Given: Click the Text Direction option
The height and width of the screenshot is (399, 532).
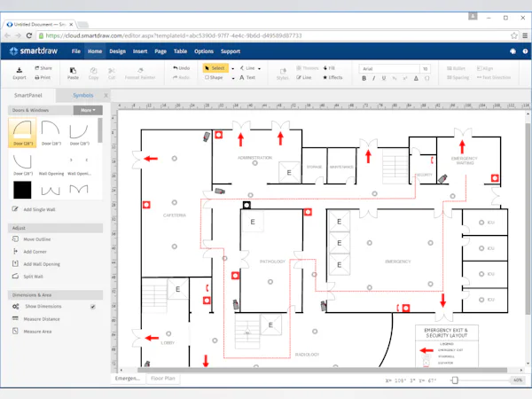Looking at the screenshot, I should click(494, 78).
